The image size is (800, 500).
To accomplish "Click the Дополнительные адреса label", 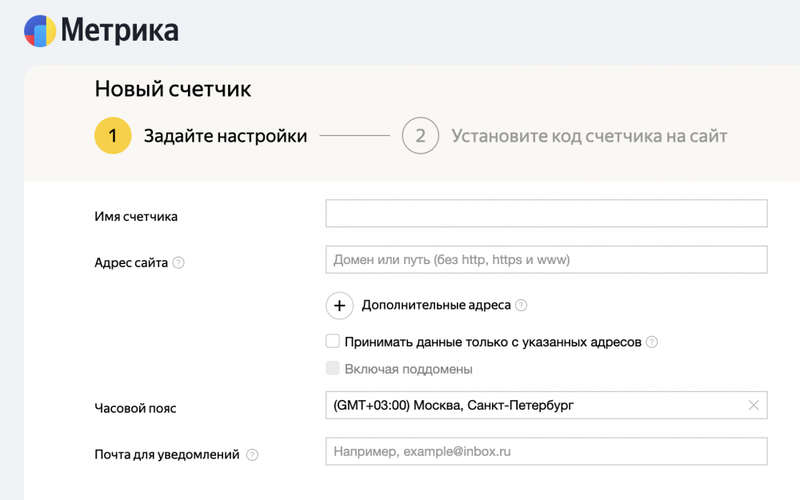I will [436, 305].
